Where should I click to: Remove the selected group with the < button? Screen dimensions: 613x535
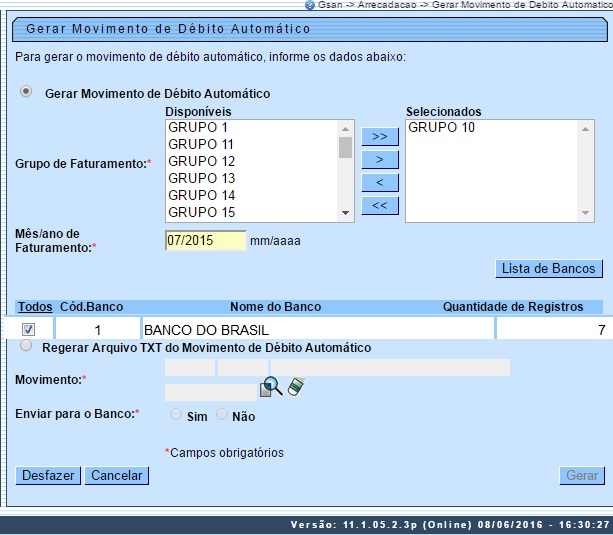point(380,182)
